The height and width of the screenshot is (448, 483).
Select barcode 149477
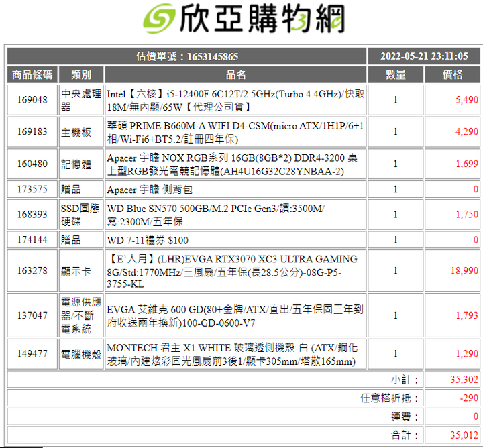[32, 354]
